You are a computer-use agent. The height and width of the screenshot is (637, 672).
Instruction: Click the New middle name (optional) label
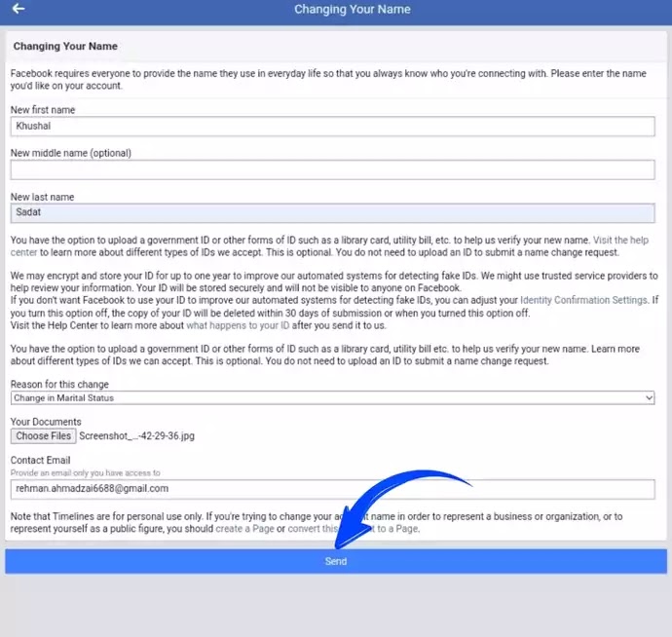[71, 153]
